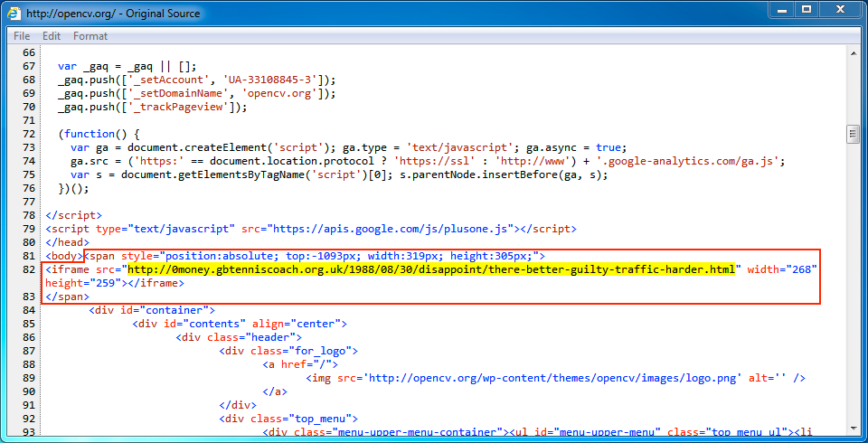This screenshot has height=443, width=868.
Task: Click the scrollbar up arrow
Action: click(x=852, y=55)
